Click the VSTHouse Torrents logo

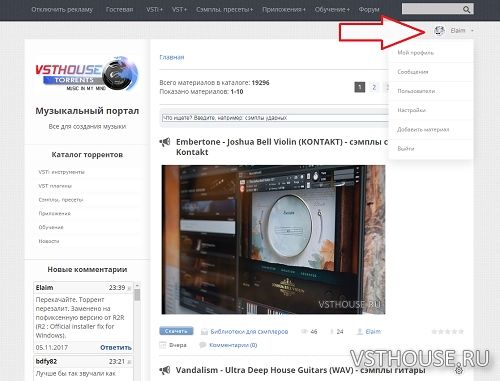(x=87, y=74)
